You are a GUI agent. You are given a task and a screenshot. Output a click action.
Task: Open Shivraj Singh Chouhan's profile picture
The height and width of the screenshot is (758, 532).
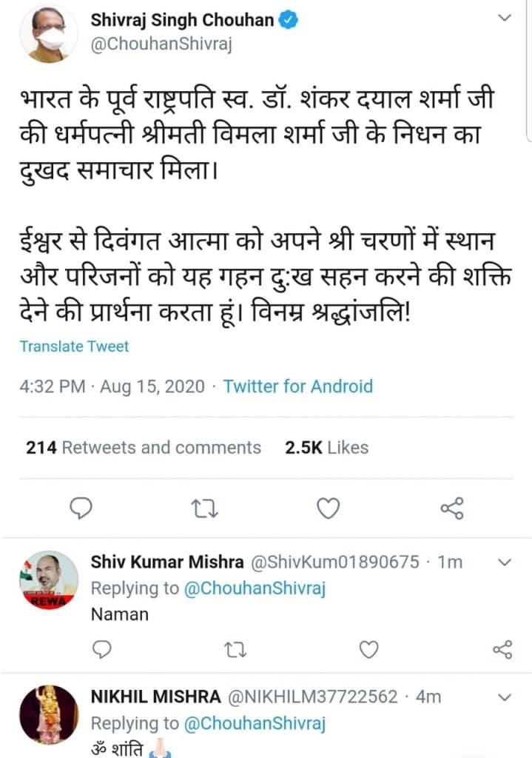pyautogui.click(x=48, y=33)
